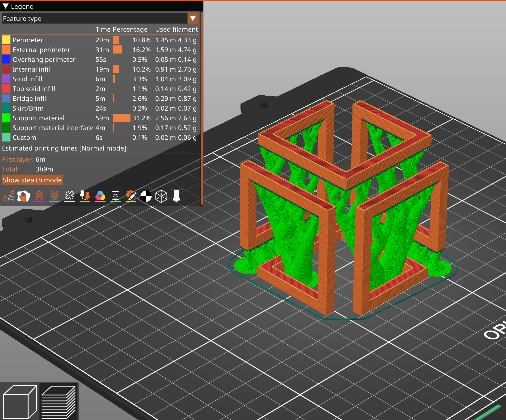The width and height of the screenshot is (506, 420).
Task: Click the bright green Support material swatch
Action: pos(6,118)
